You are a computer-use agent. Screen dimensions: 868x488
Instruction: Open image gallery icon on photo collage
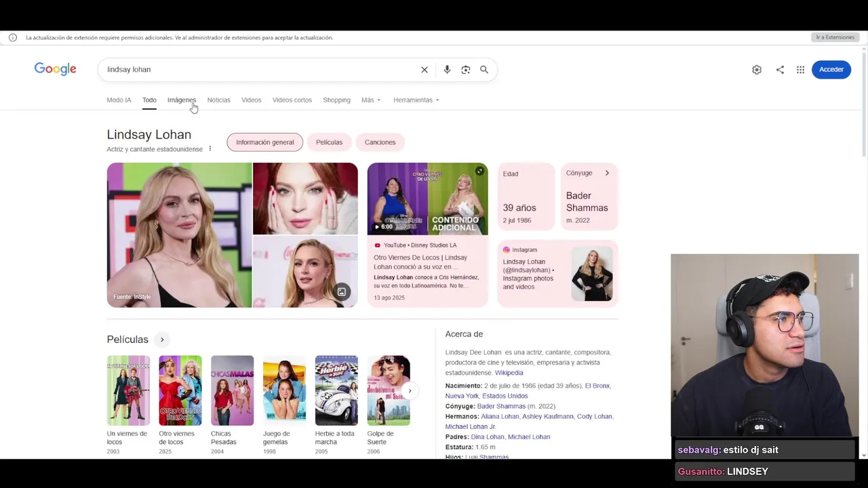pyautogui.click(x=342, y=292)
